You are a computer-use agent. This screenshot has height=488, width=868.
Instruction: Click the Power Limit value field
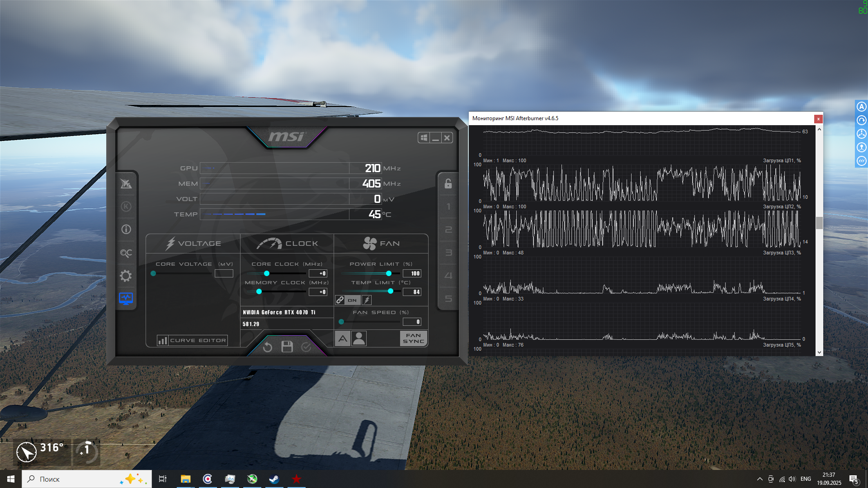(x=412, y=273)
